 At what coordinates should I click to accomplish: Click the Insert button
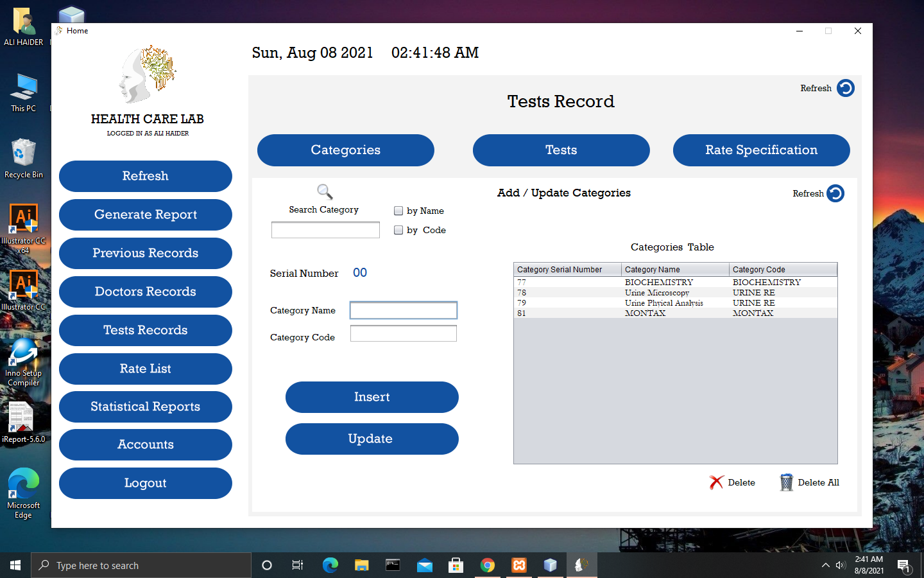point(372,397)
